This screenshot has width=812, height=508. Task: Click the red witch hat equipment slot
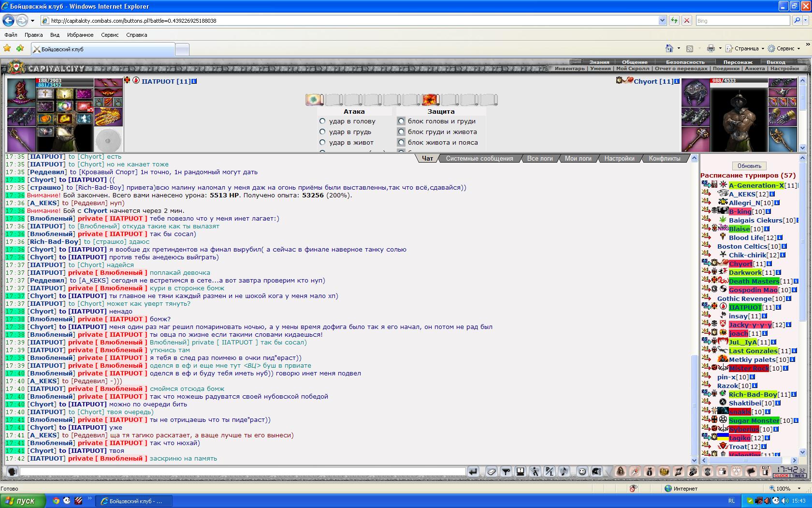coord(21,92)
